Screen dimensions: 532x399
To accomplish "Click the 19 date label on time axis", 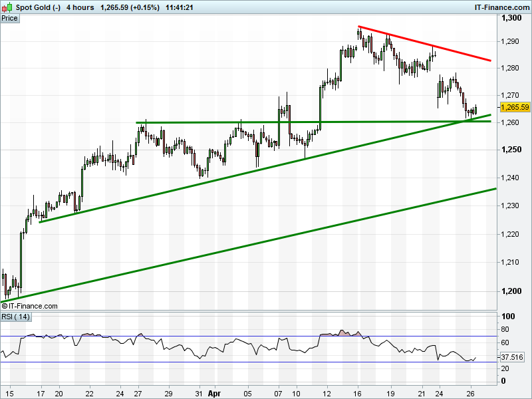I will pyautogui.click(x=391, y=394).
